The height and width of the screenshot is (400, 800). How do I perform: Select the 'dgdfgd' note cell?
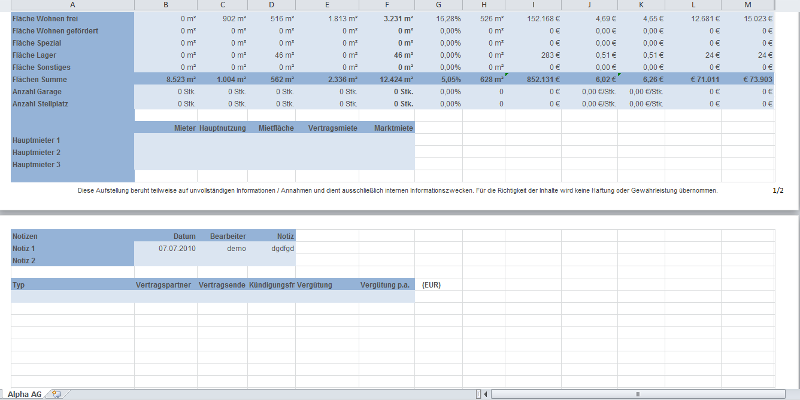pos(271,248)
